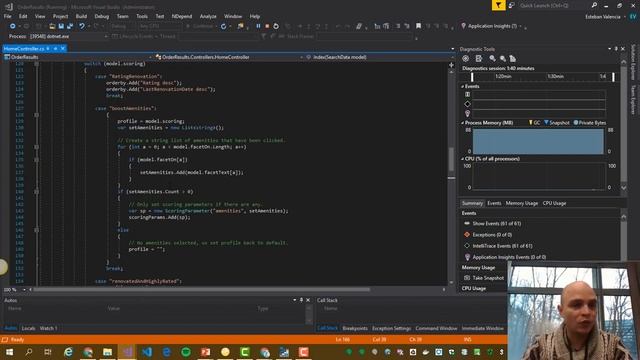Click the Windows Start button
Screen dimensions: 640x360
tap(9, 352)
